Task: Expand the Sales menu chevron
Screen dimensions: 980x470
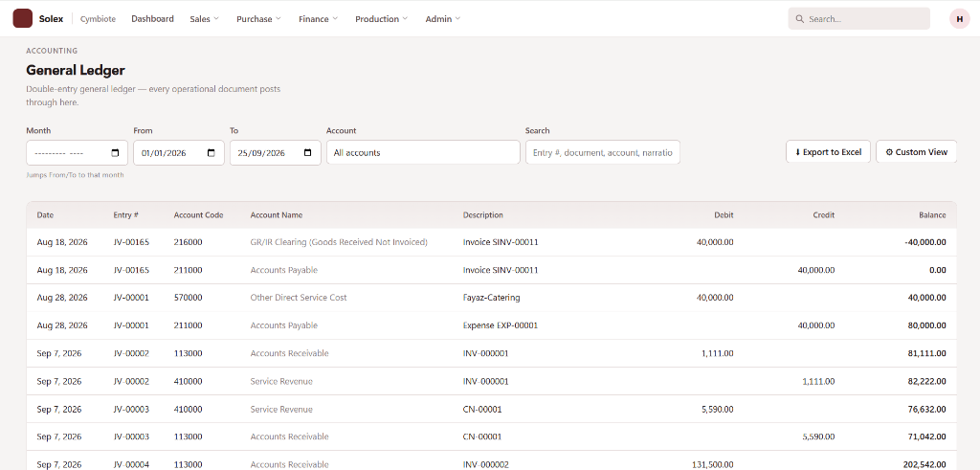Action: point(216,19)
